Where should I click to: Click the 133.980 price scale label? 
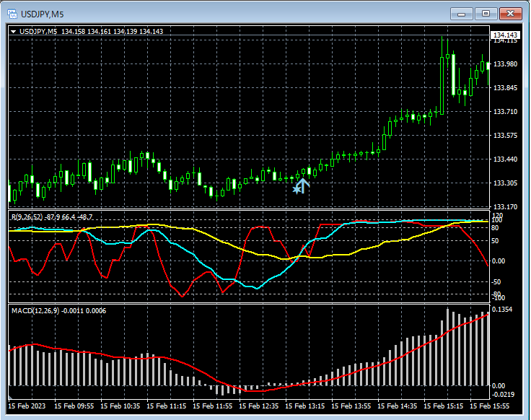[505, 64]
